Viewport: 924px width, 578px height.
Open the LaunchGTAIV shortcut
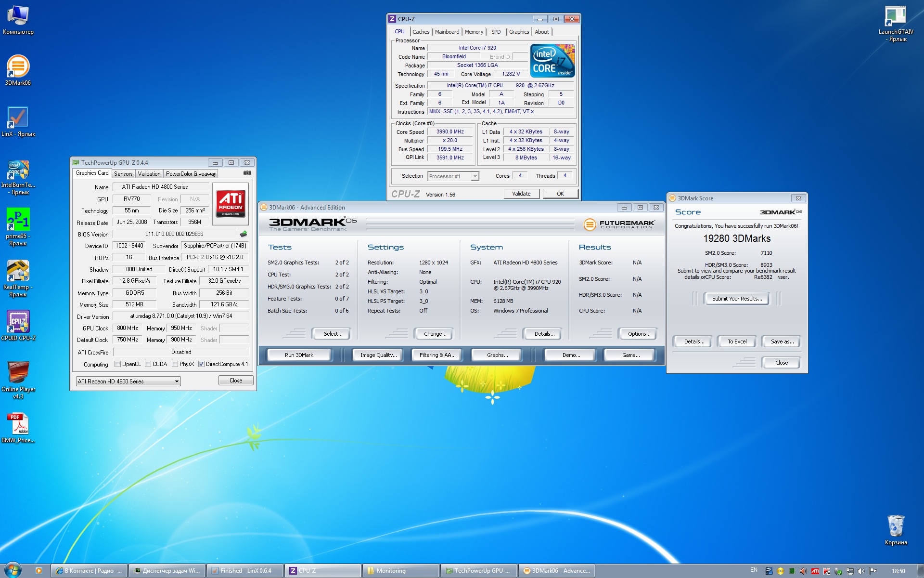(x=896, y=24)
